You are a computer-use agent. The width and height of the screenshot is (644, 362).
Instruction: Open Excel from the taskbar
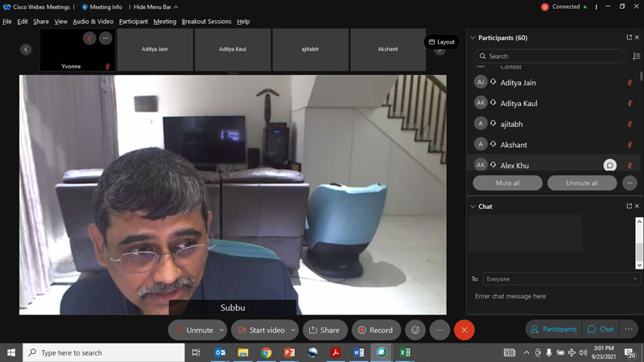tap(405, 352)
